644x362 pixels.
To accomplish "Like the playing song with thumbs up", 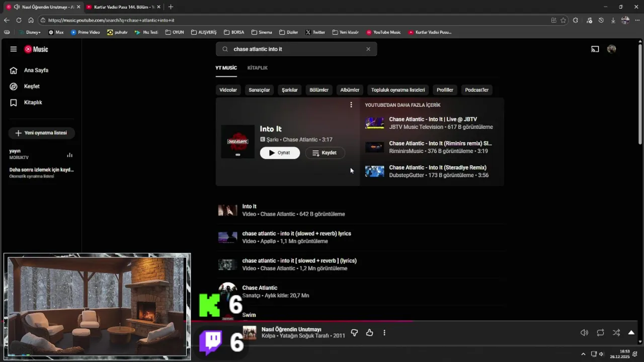I will pyautogui.click(x=369, y=333).
